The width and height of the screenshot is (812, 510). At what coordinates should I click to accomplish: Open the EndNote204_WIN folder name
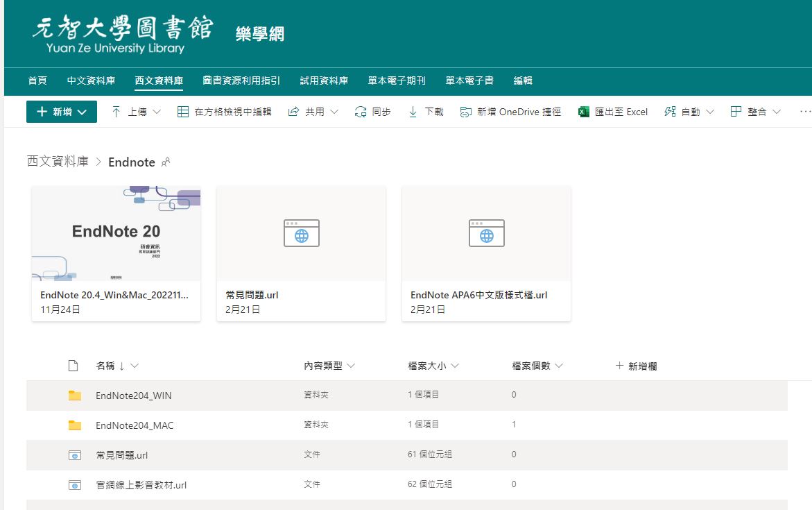[134, 396]
